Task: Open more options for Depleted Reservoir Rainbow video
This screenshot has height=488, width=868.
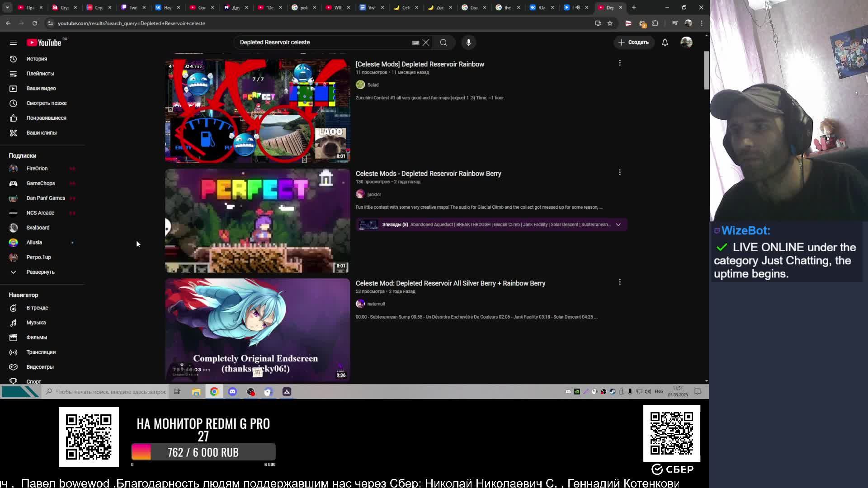Action: tap(620, 63)
